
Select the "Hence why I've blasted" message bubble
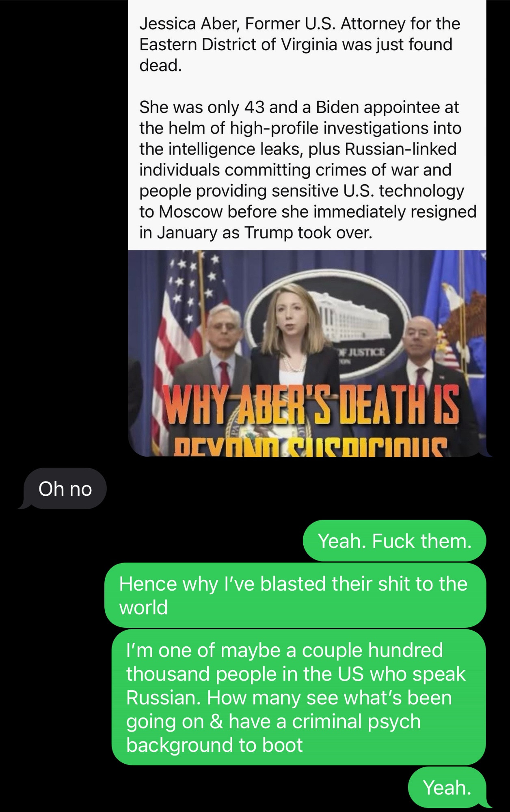tap(295, 595)
